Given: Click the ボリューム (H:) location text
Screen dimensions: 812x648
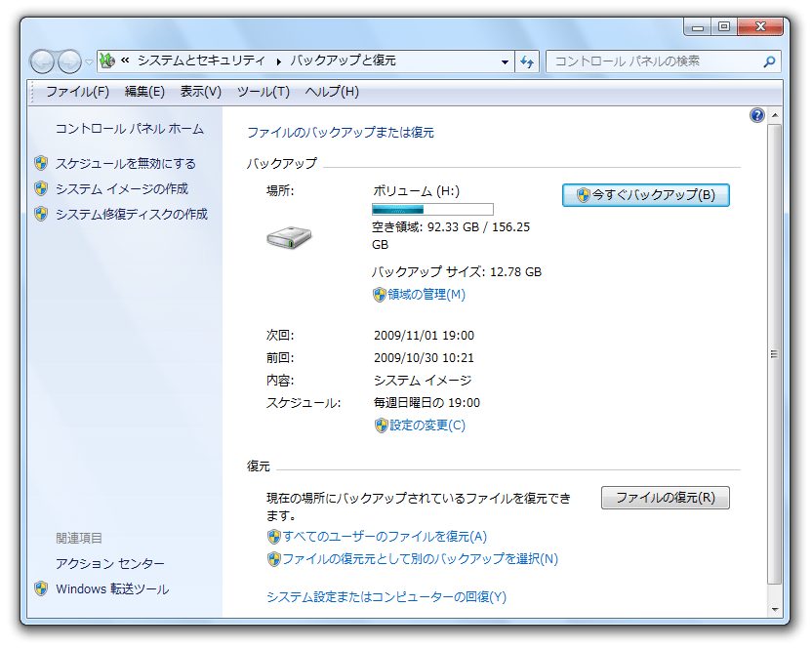Looking at the screenshot, I should [x=417, y=191].
